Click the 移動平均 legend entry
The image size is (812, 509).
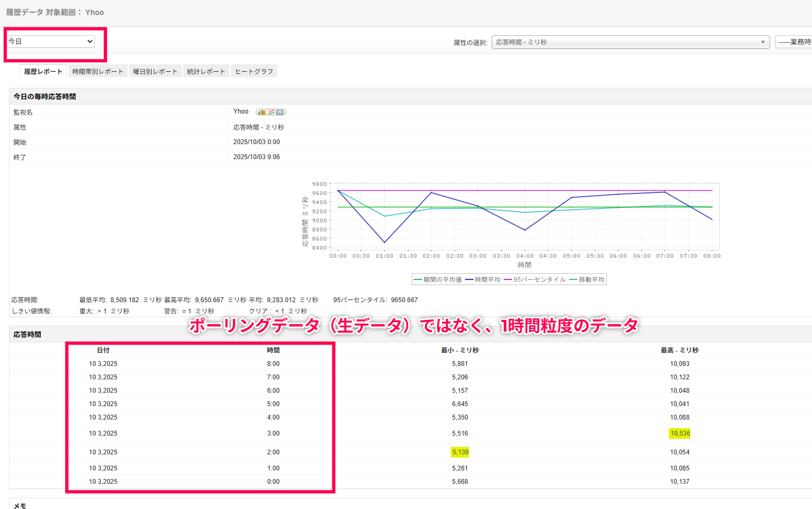pyautogui.click(x=587, y=280)
